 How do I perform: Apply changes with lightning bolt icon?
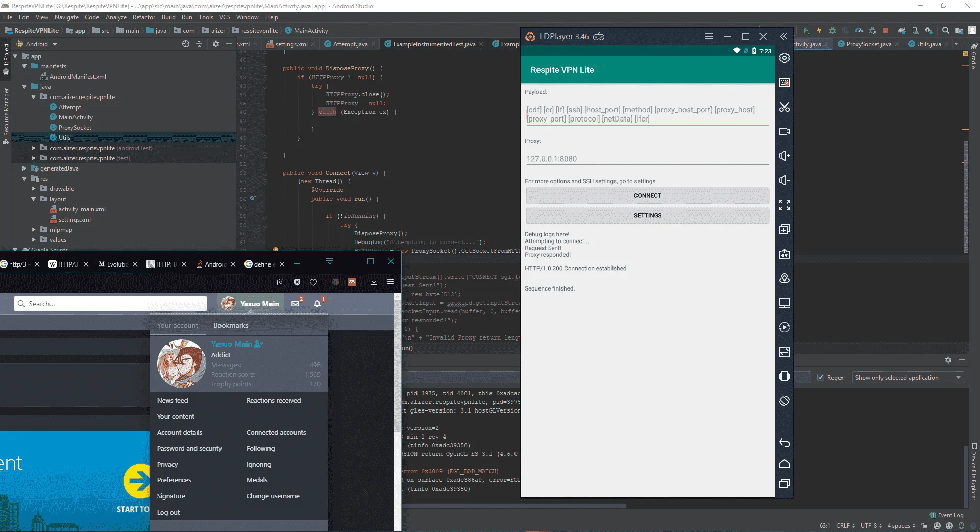819,31
